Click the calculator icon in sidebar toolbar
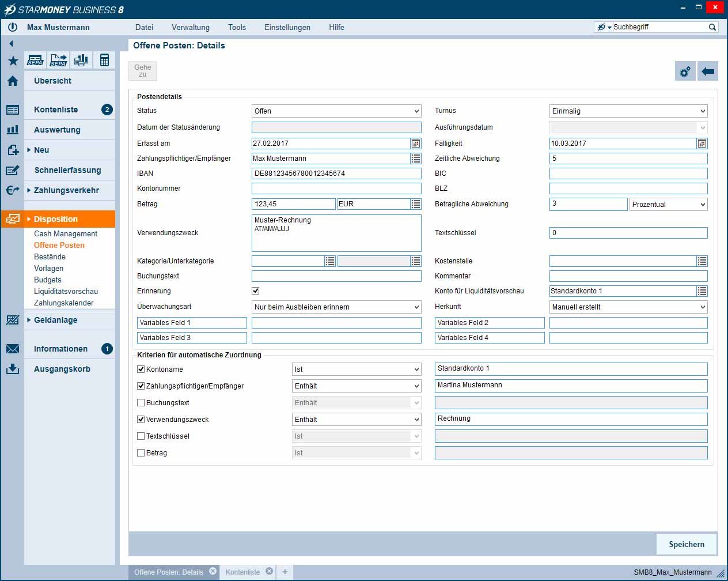The width and height of the screenshot is (728, 581). 104,60
